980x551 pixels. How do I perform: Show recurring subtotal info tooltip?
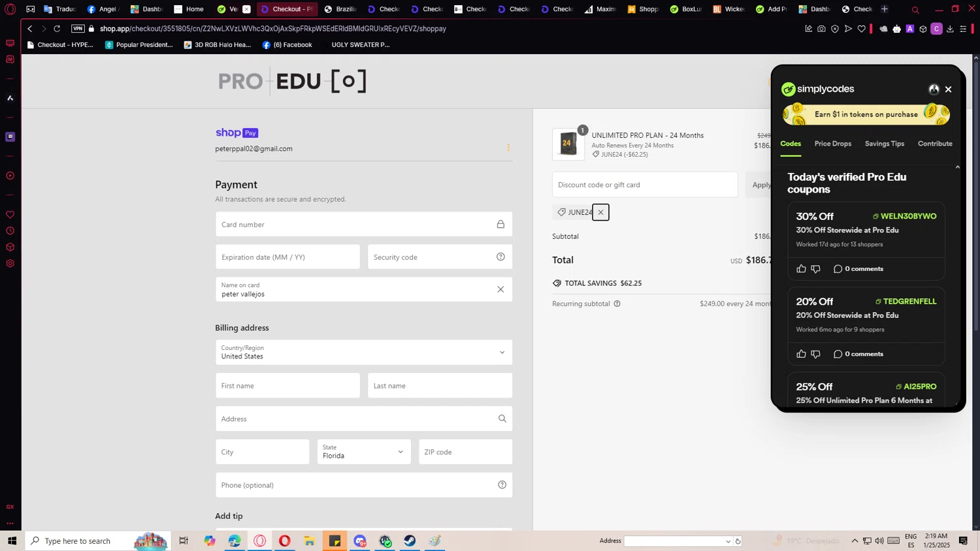617,304
